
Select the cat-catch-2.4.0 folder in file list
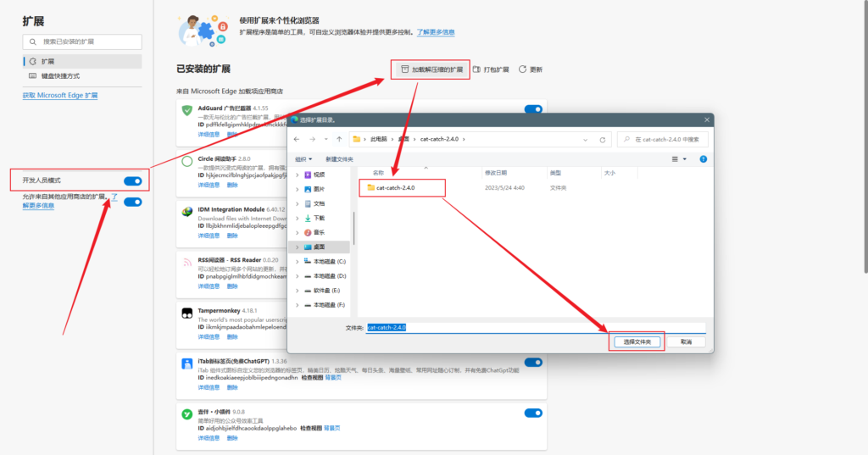[x=396, y=188]
